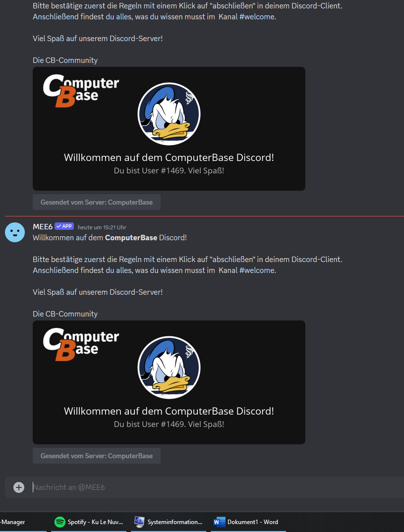Open the attachment plus icon beside message box
This screenshot has width=404, height=532.
point(19,487)
